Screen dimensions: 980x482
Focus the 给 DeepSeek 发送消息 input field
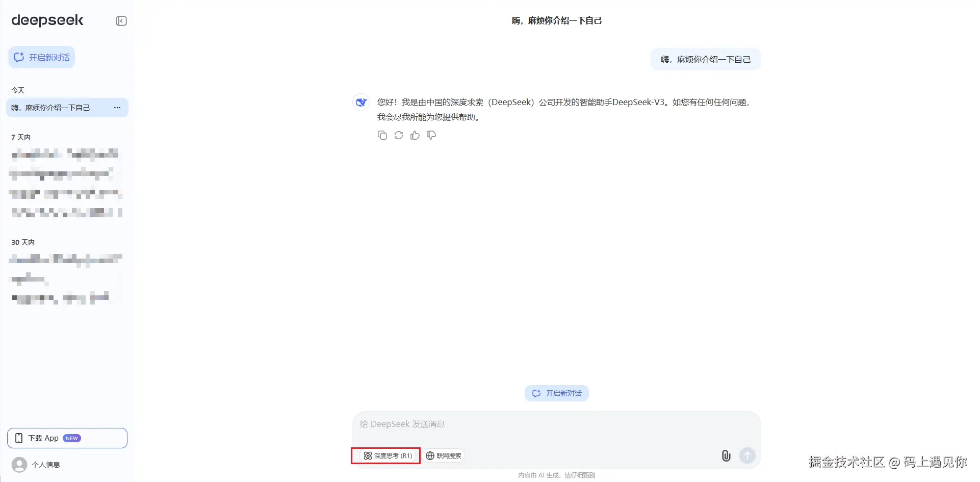556,424
